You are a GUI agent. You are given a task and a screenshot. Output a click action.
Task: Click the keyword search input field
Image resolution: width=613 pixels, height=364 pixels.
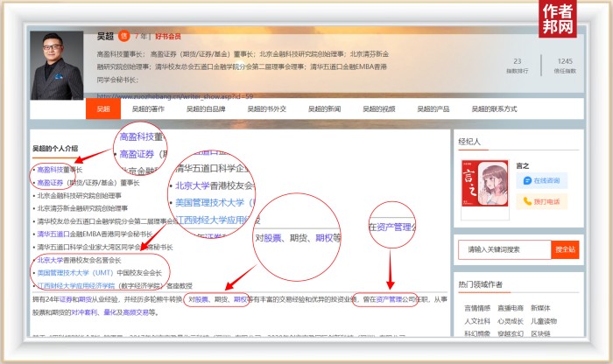504,250
